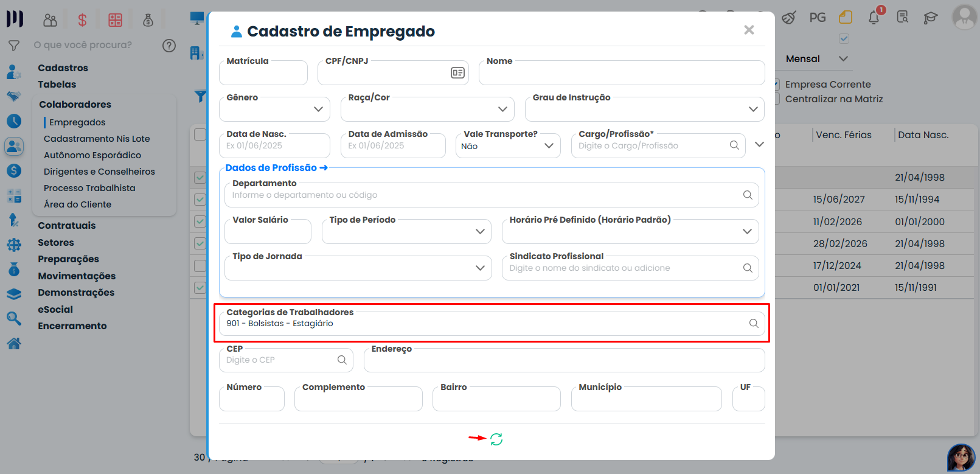Click the people group icon in top toolbar

[50, 20]
